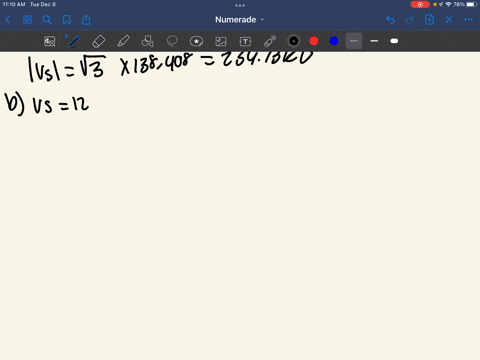The image size is (480, 360).
Task: Select the Image insert tool
Action: (221, 41)
